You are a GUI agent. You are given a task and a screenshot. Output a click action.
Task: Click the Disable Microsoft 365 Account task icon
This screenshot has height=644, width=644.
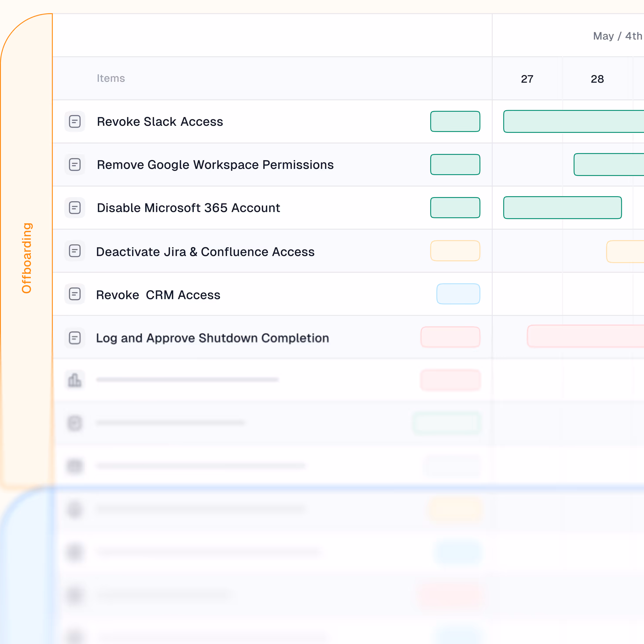75,208
